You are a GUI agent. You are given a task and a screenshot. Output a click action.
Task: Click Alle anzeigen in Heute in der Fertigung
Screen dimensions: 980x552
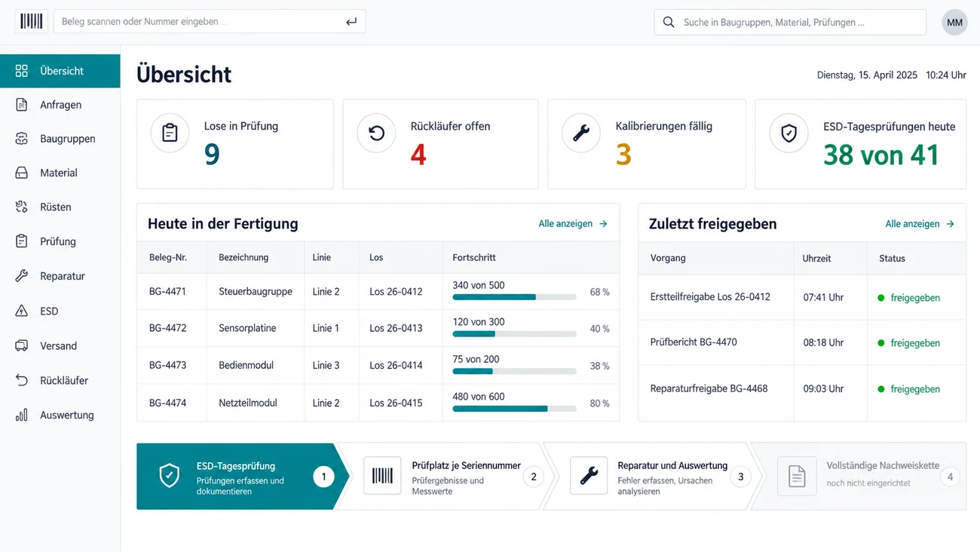pos(573,224)
